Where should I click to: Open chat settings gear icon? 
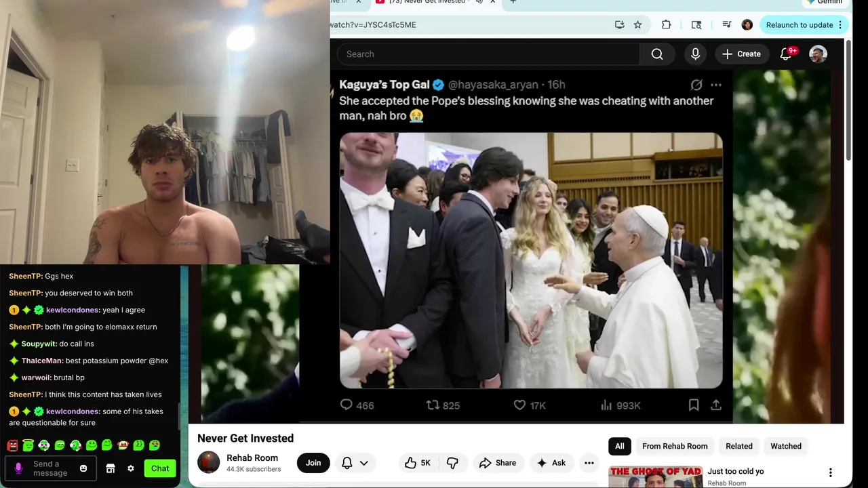click(131, 468)
